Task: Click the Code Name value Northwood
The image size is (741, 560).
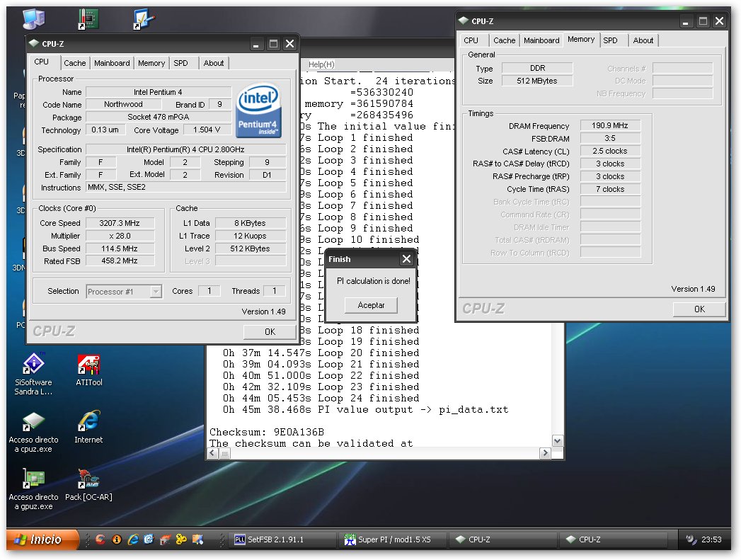Action: (x=123, y=104)
